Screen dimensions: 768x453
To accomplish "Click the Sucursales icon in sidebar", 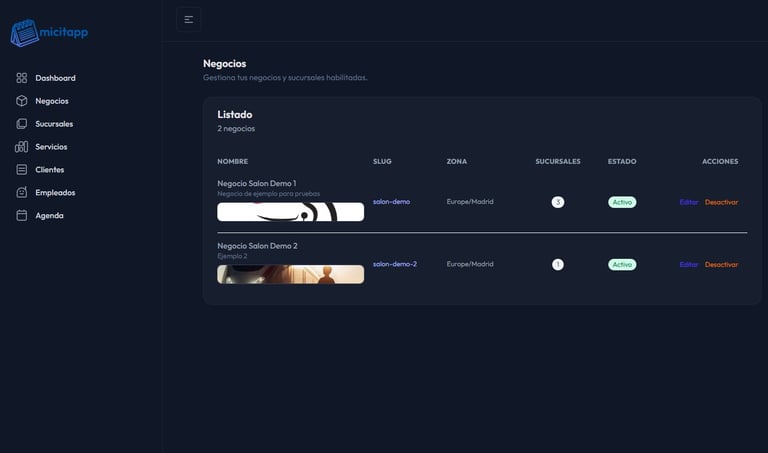I will 22,124.
